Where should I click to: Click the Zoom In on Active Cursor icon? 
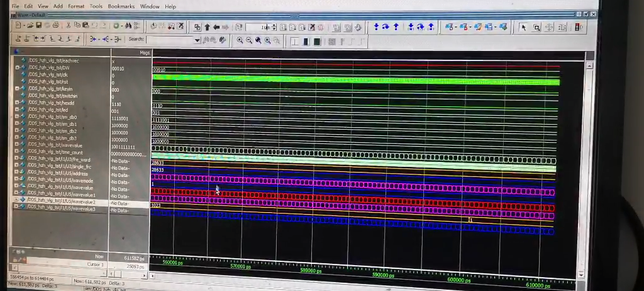click(267, 40)
